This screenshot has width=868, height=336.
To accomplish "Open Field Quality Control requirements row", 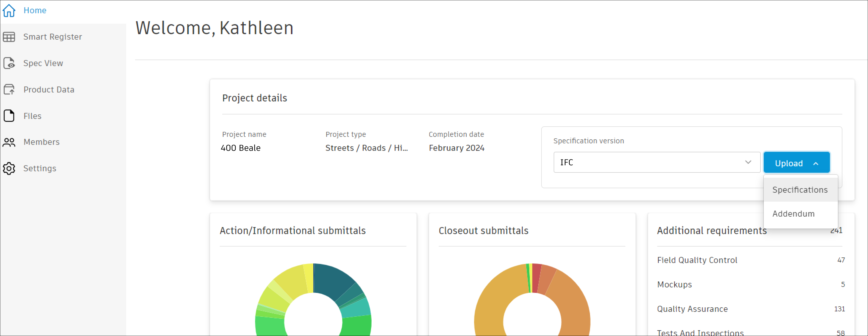I will click(x=697, y=260).
